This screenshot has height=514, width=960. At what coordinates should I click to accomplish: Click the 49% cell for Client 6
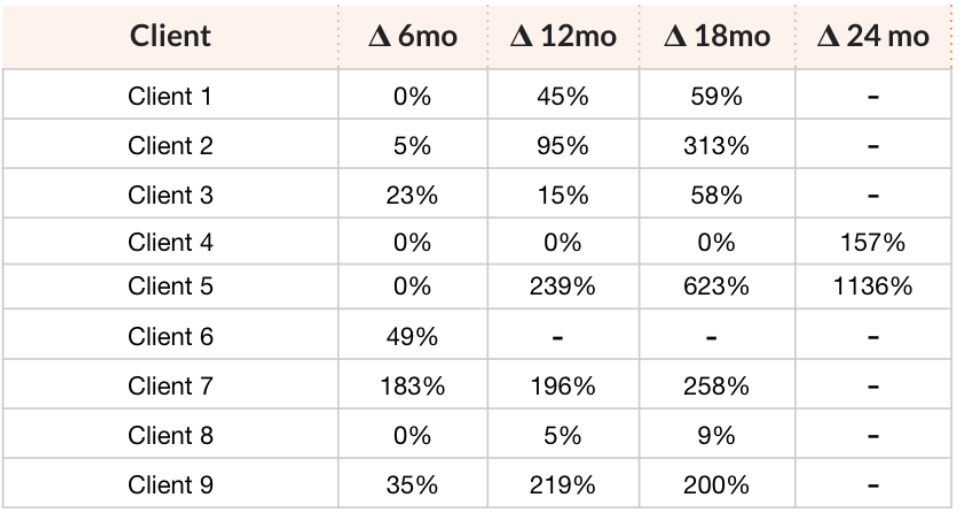click(x=413, y=338)
